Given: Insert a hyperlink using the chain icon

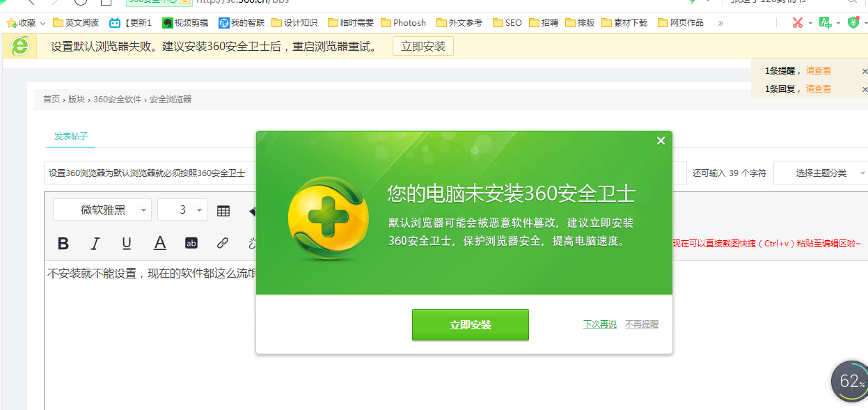Looking at the screenshot, I should [223, 243].
